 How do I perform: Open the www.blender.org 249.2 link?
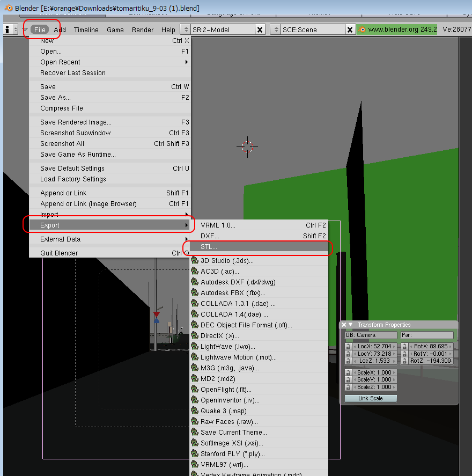pyautogui.click(x=397, y=30)
